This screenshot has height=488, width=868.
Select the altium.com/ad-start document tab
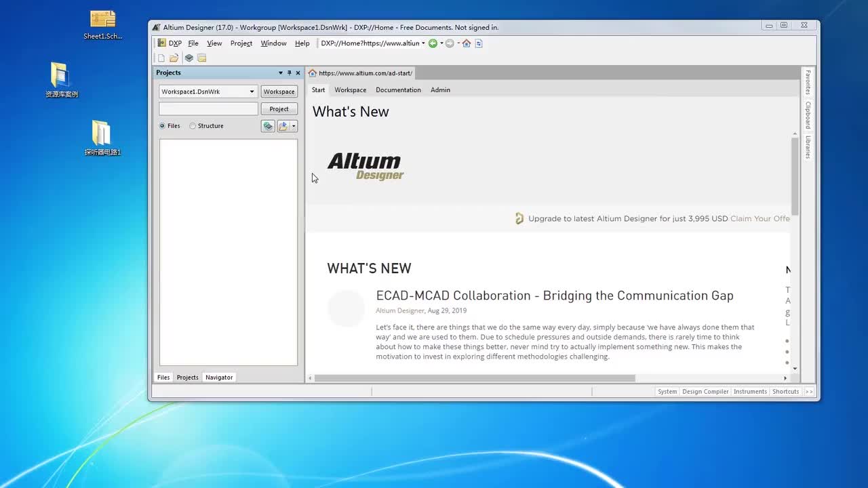coord(360,73)
